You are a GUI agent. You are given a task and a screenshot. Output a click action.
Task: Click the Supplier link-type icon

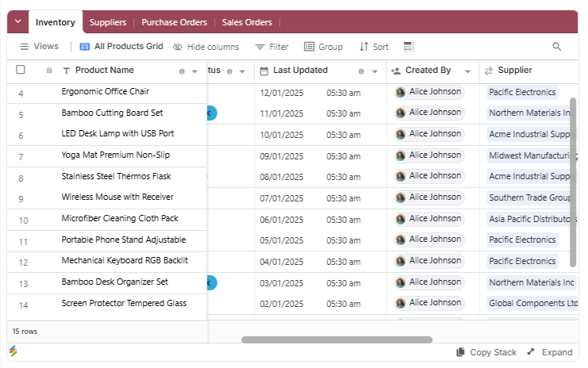(x=488, y=71)
